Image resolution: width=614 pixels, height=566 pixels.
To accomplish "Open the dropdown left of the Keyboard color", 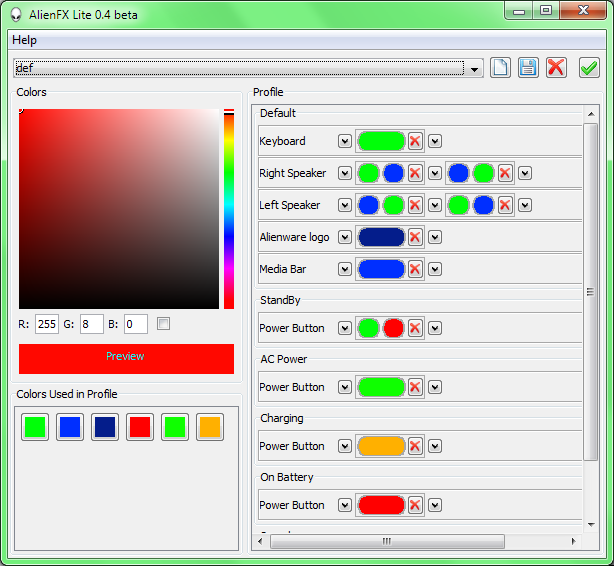I will 345,141.
